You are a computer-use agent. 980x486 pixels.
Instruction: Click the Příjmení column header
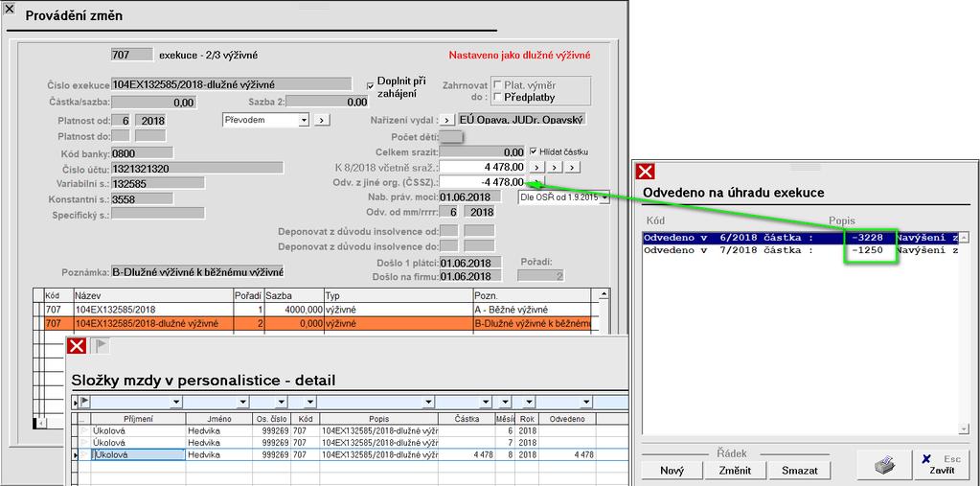pos(138,419)
